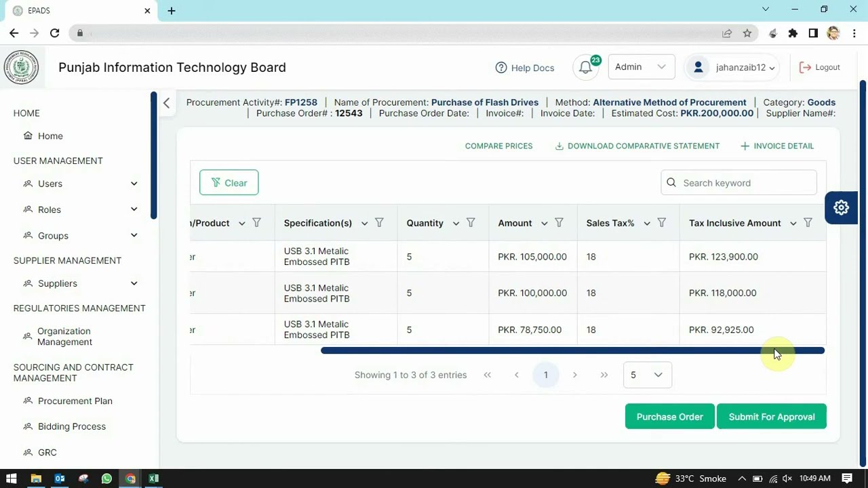Click the Help Docs question icon
Image resolution: width=868 pixels, height=488 pixels.
point(501,68)
